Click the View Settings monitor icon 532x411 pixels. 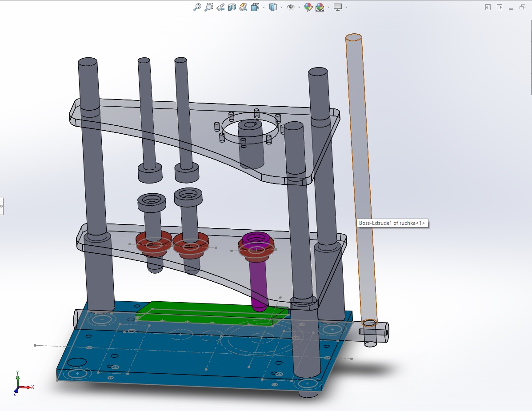click(x=338, y=7)
